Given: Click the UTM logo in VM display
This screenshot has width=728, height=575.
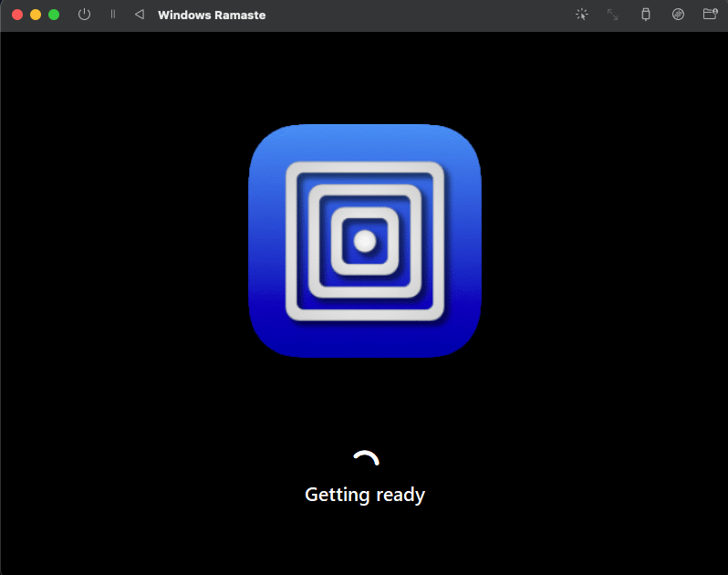Looking at the screenshot, I should [365, 241].
